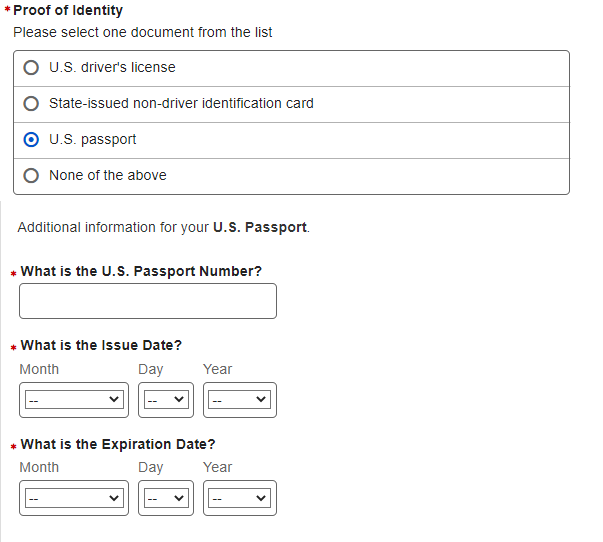Viewport: 603px width, 542px height.
Task: Click the Year label under Expiration Date
Action: click(x=217, y=467)
